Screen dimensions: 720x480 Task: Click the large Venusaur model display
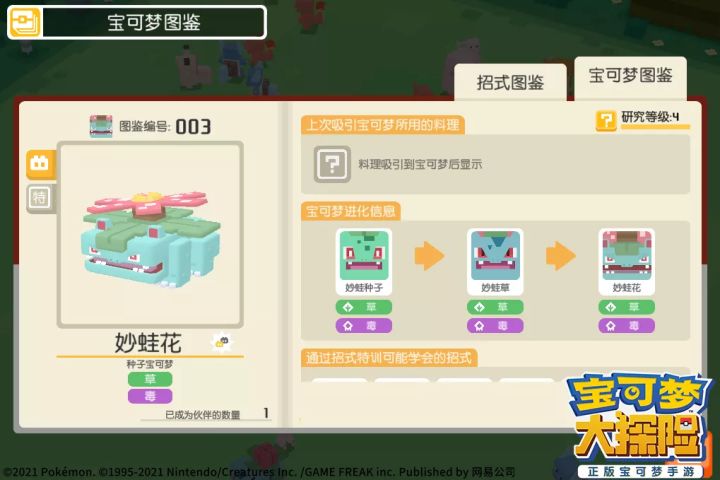pyautogui.click(x=150, y=234)
